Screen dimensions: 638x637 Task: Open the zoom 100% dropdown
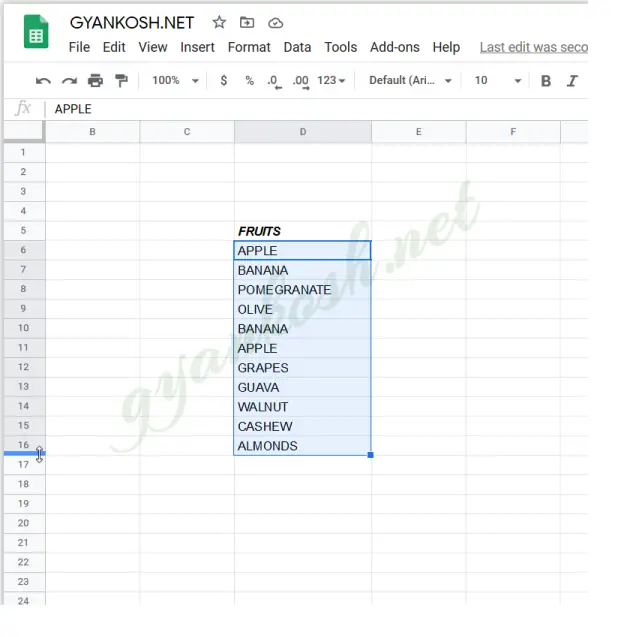click(175, 80)
